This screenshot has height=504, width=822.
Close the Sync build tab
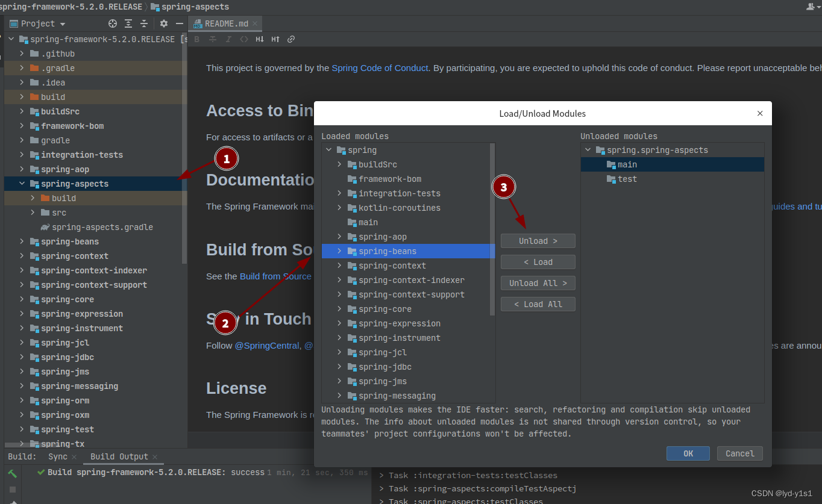pos(75,457)
